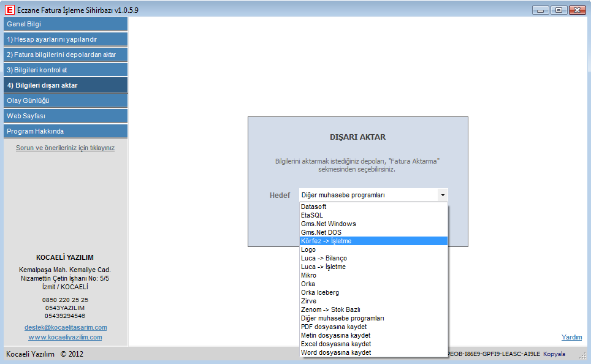Viewport: 591px width, 364px height.
Task: Choose EtaSQL as target
Action: pyautogui.click(x=373, y=215)
